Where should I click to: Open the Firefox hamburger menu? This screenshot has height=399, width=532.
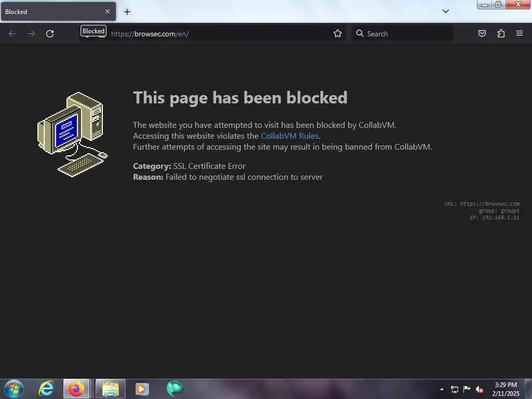pos(520,33)
